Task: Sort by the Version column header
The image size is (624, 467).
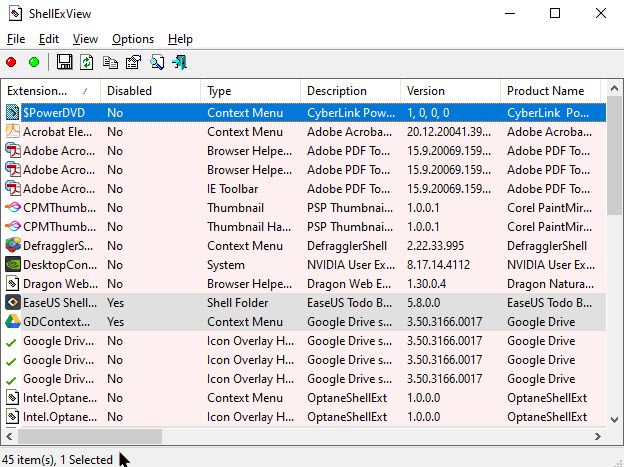Action: [450, 91]
